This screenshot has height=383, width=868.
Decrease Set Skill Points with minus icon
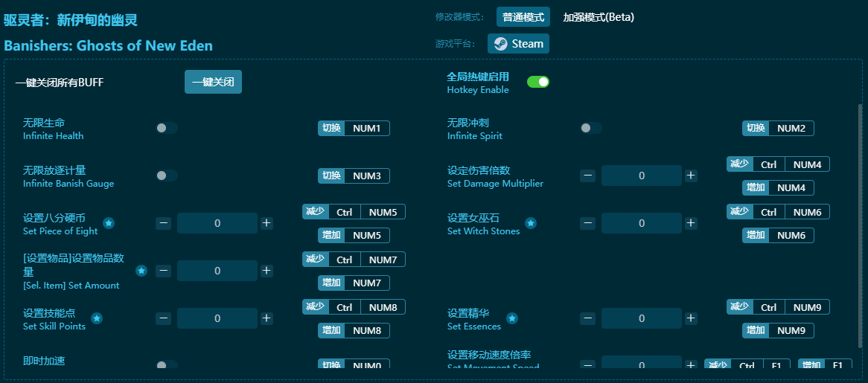164,318
